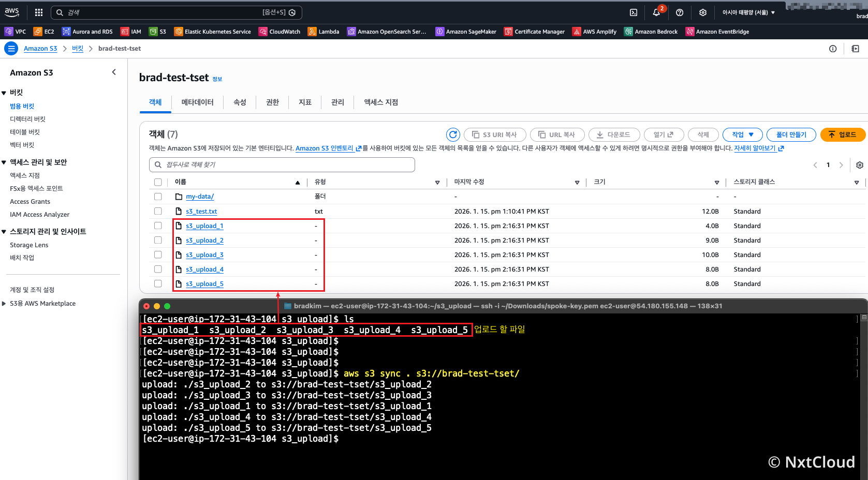The width and height of the screenshot is (868, 480).
Task: Collapse 액세스 관리 및 보안 section
Action: (4, 162)
